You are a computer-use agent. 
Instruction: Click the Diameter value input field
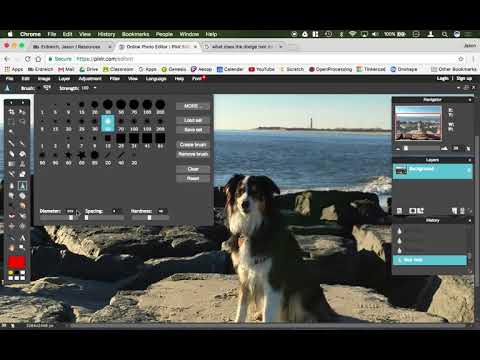coord(70,211)
